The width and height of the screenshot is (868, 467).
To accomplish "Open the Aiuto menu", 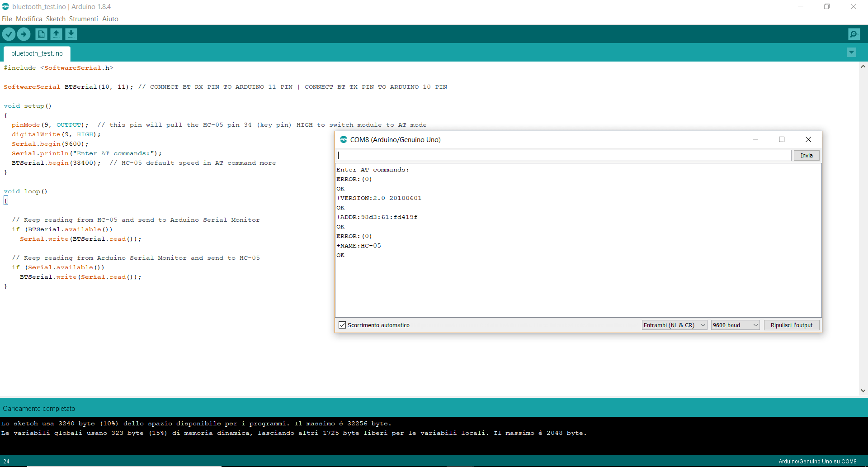I will 110,19.
